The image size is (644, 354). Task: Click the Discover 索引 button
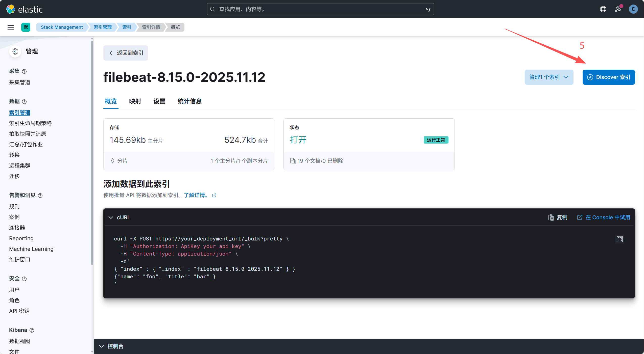click(608, 77)
